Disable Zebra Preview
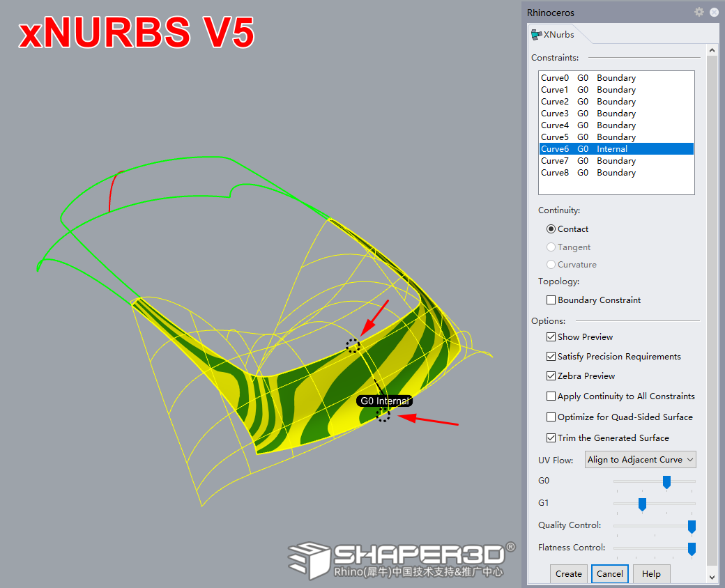The image size is (725, 588). coord(551,376)
